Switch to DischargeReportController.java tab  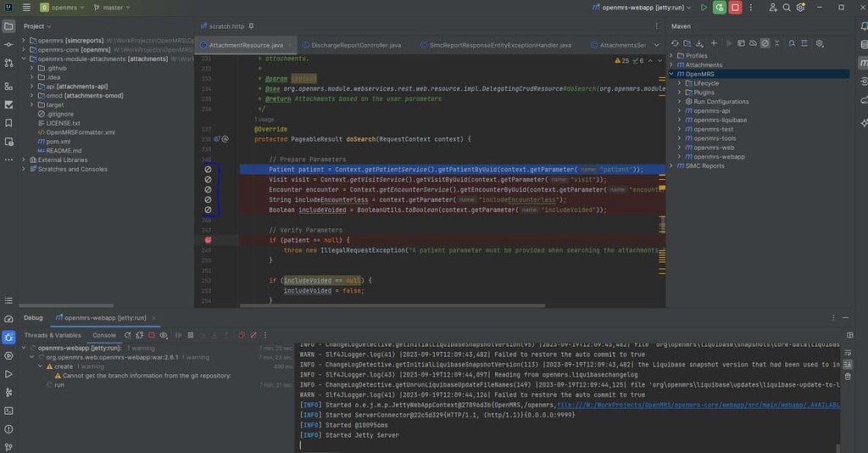pos(355,45)
